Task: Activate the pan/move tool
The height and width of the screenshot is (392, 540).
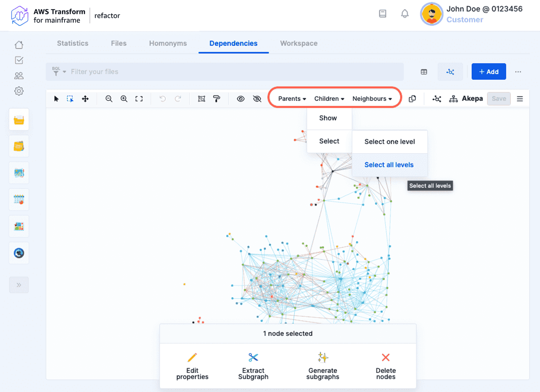Action: (x=85, y=99)
